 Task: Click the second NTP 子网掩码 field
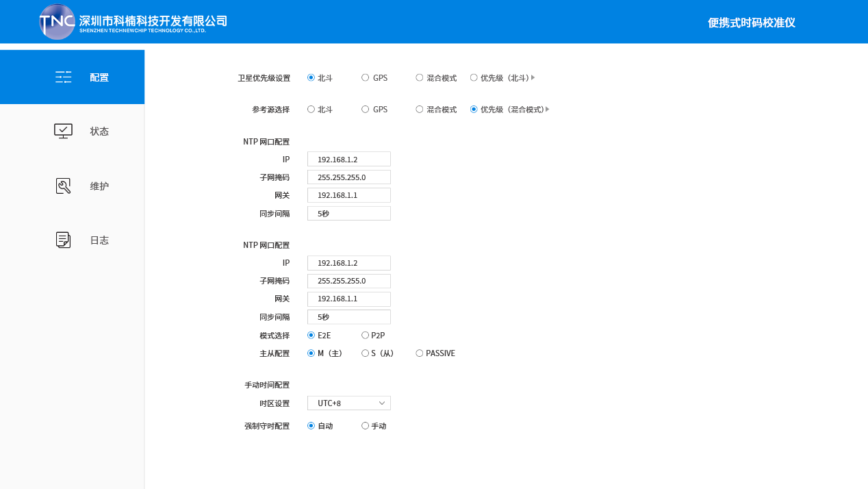(x=349, y=281)
